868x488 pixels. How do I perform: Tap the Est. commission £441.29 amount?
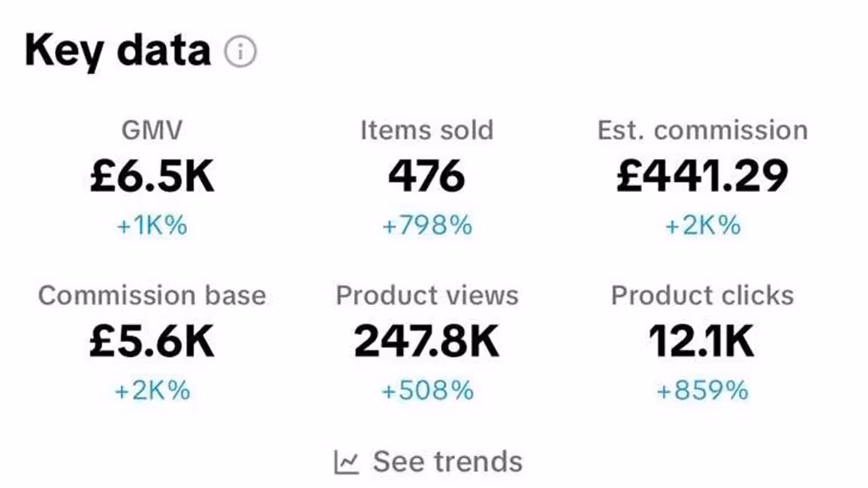click(702, 177)
